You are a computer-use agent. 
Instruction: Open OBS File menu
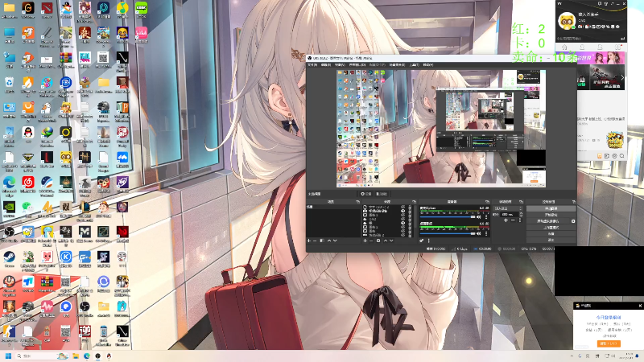pos(312,65)
